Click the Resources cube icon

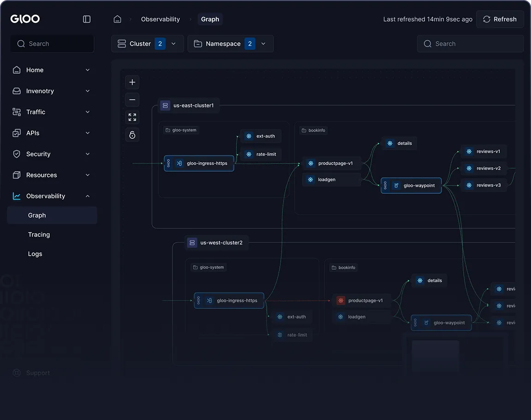point(17,175)
